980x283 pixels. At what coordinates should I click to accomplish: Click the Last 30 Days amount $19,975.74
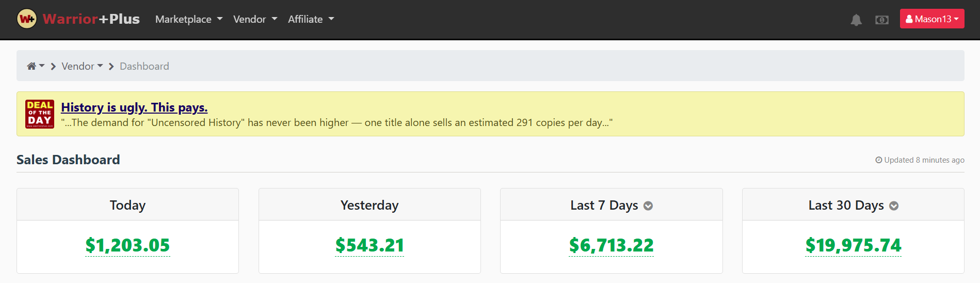coord(853,245)
